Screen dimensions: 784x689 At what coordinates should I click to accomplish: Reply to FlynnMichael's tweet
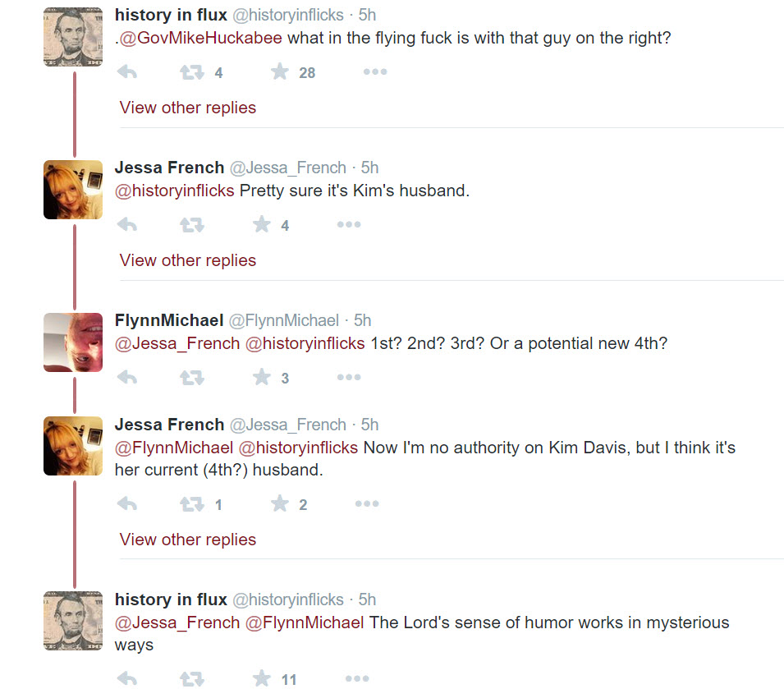pyautogui.click(x=127, y=378)
